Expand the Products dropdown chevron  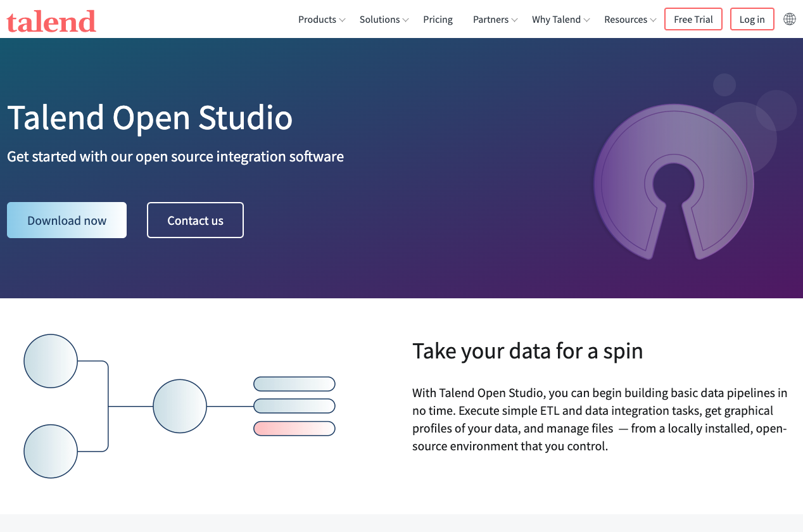[x=342, y=20]
